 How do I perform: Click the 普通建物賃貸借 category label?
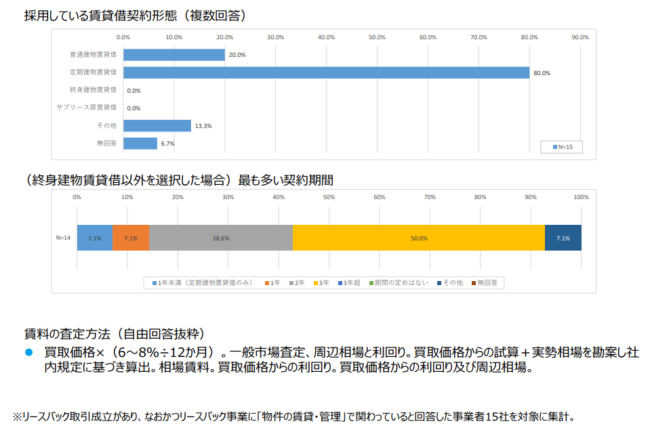pyautogui.click(x=93, y=55)
